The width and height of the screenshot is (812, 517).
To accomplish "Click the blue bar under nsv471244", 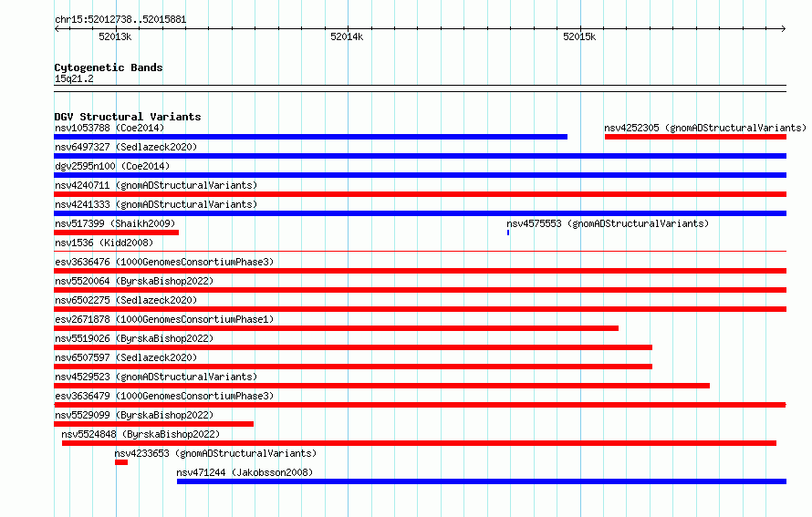I will [482, 481].
